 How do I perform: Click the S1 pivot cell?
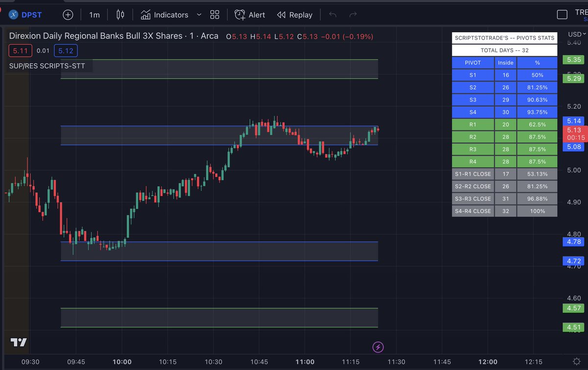pos(473,75)
